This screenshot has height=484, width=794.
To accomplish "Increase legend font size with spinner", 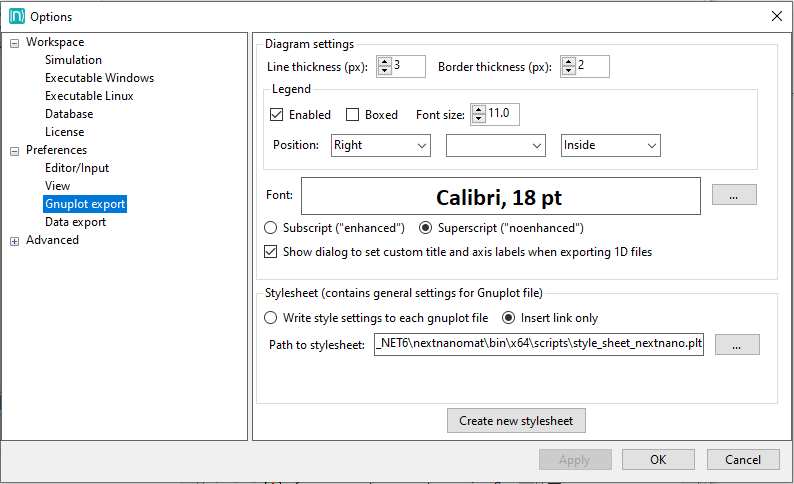I will (478, 109).
